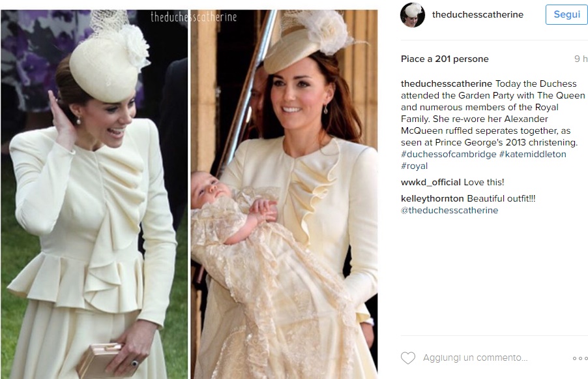This screenshot has height=379, width=588.
Task: Click the Aggiungi un commento field
Action: pyautogui.click(x=475, y=358)
